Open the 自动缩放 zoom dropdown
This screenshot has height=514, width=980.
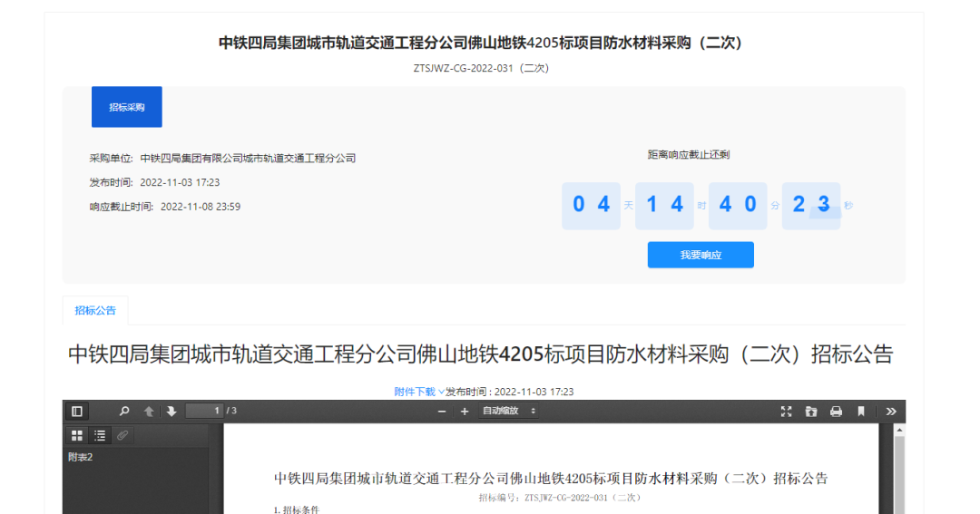pos(508,412)
